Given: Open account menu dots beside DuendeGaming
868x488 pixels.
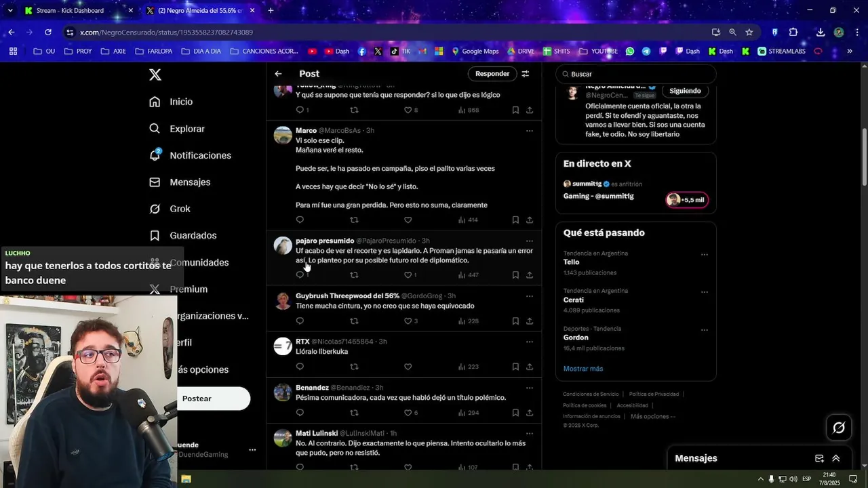Looking at the screenshot, I should point(252,449).
